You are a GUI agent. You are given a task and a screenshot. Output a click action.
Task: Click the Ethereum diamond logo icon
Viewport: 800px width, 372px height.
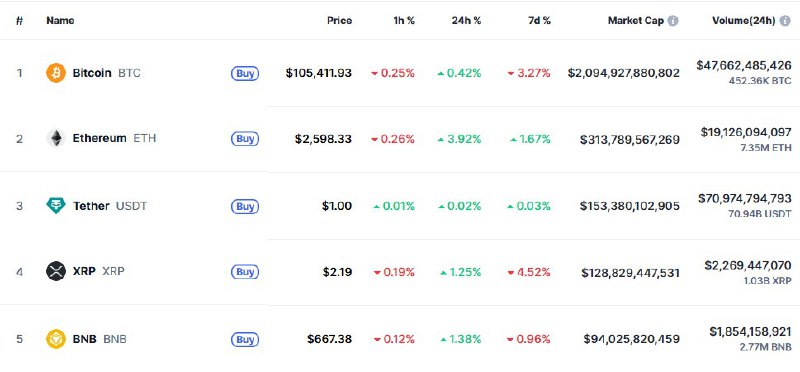56,138
